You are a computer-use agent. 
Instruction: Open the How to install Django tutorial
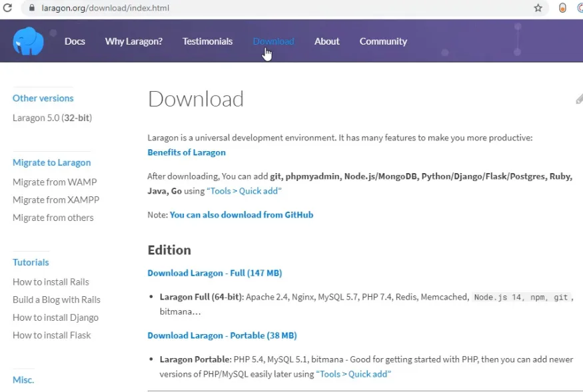tap(55, 317)
